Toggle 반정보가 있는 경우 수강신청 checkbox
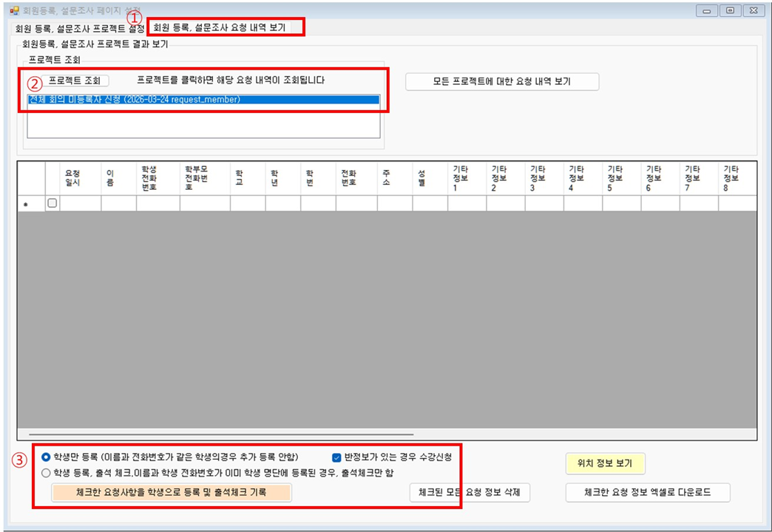Image resolution: width=772 pixels, height=532 pixels. tap(337, 457)
